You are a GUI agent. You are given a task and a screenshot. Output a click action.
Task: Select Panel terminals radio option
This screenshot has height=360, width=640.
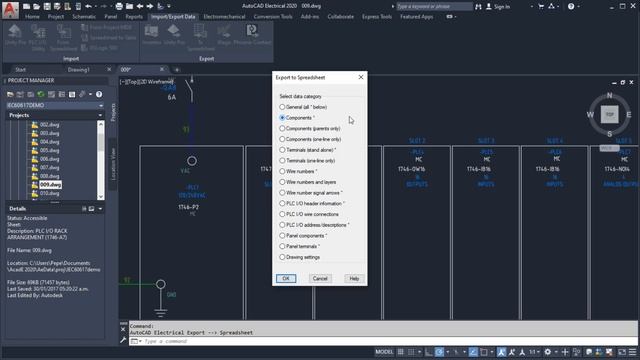[282, 246]
